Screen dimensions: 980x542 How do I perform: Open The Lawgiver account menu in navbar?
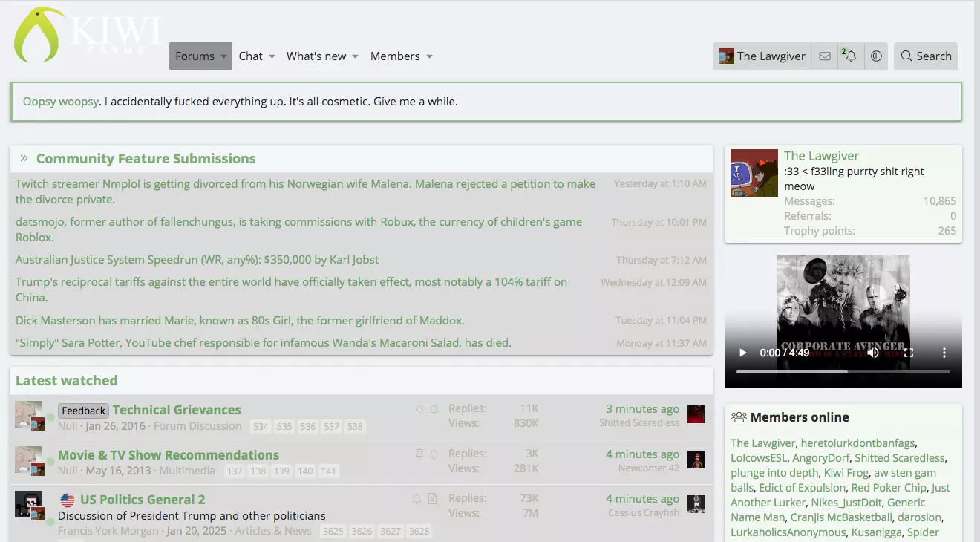(762, 56)
